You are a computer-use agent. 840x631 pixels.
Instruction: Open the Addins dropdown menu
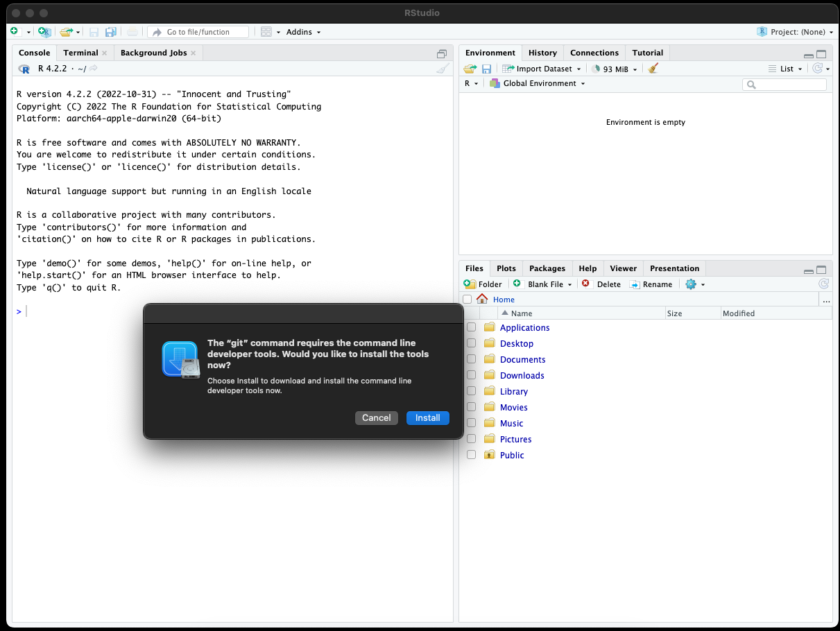coord(303,32)
